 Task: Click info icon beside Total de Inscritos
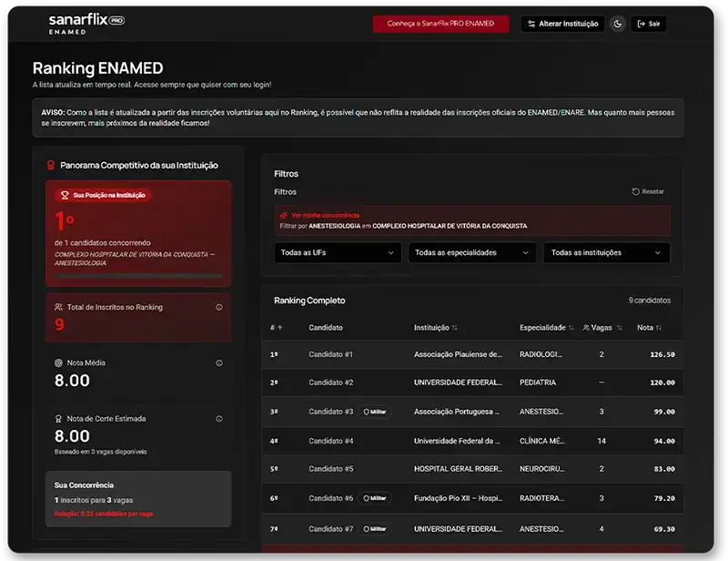(x=219, y=308)
